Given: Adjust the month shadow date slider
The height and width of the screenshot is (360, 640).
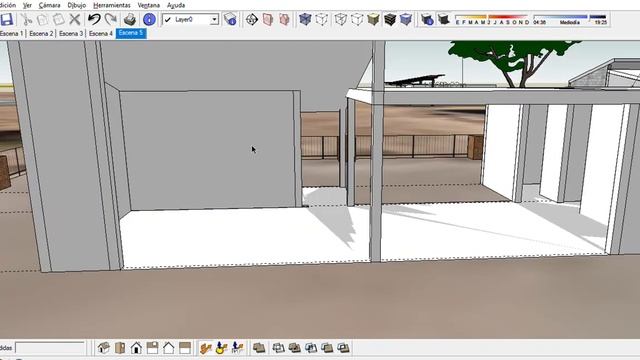Looking at the screenshot, I should point(492,19).
